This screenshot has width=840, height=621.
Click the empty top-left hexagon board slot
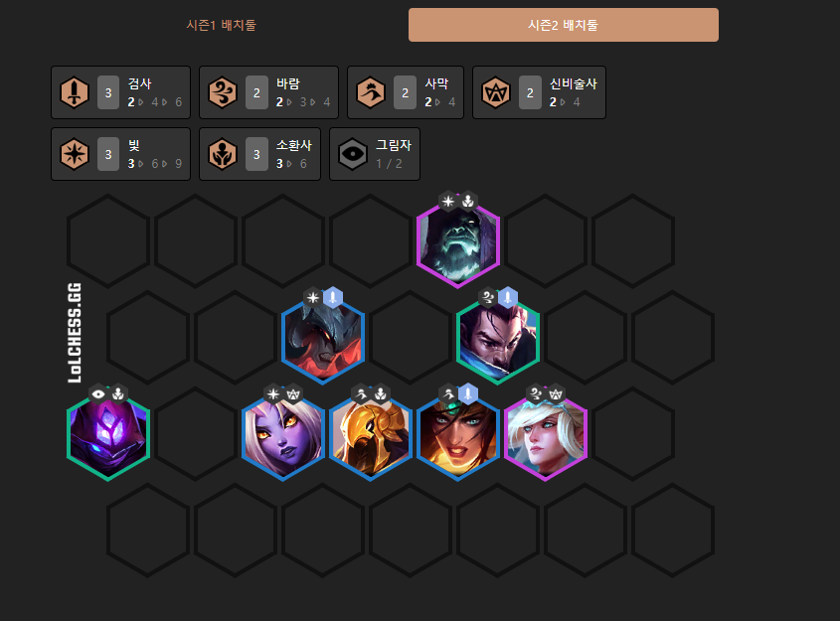pos(108,240)
